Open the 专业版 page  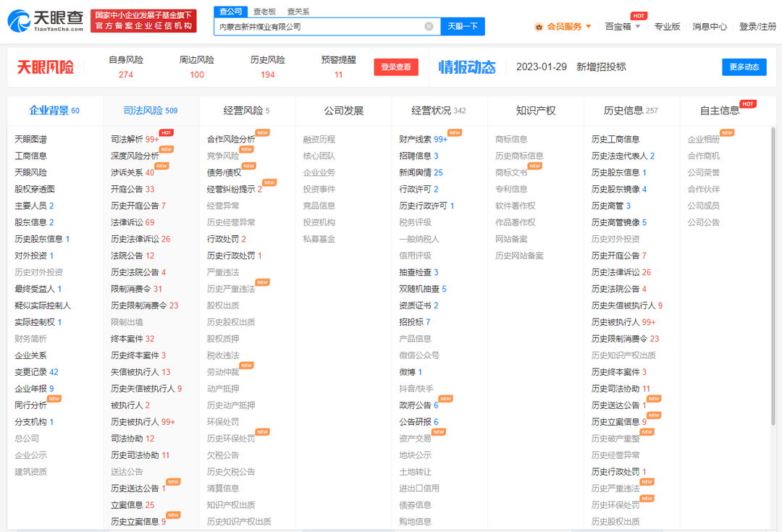pos(667,25)
